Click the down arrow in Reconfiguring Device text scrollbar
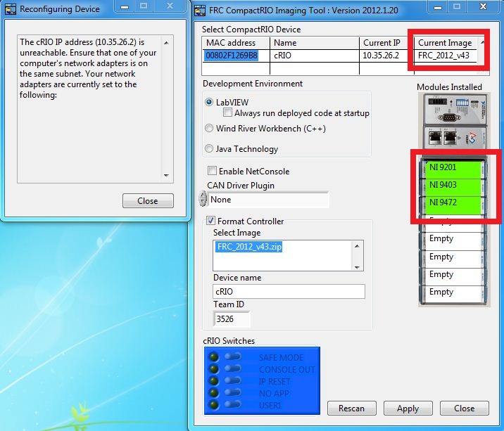The width and height of the screenshot is (504, 431). click(166, 175)
